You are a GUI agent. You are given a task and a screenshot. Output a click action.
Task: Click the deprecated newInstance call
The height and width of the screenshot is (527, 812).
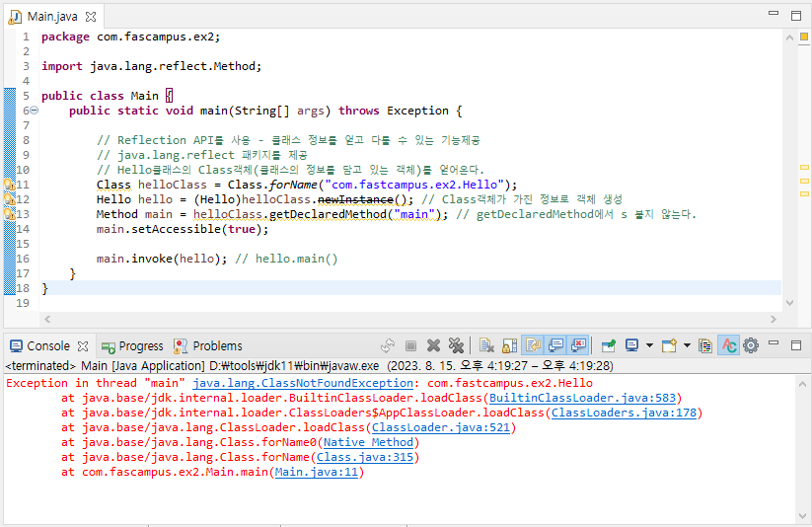point(355,199)
